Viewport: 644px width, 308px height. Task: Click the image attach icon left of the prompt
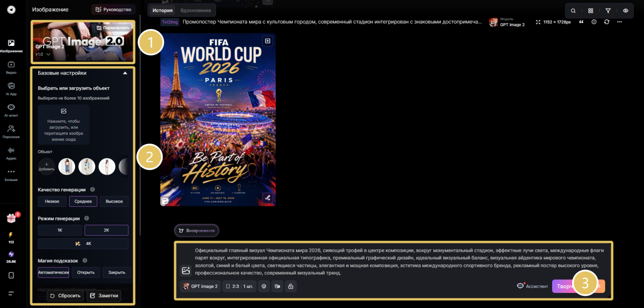click(186, 271)
